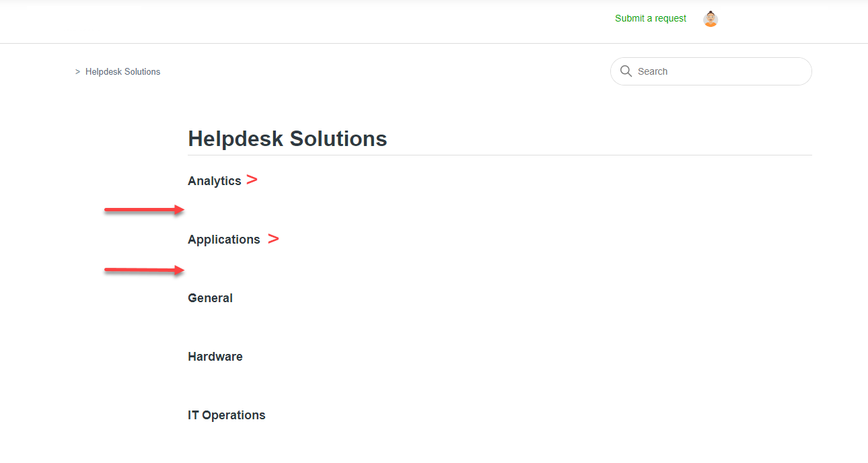Click the red arrow below Analytics
Image resolution: width=868 pixels, height=463 pixels.
(x=143, y=210)
